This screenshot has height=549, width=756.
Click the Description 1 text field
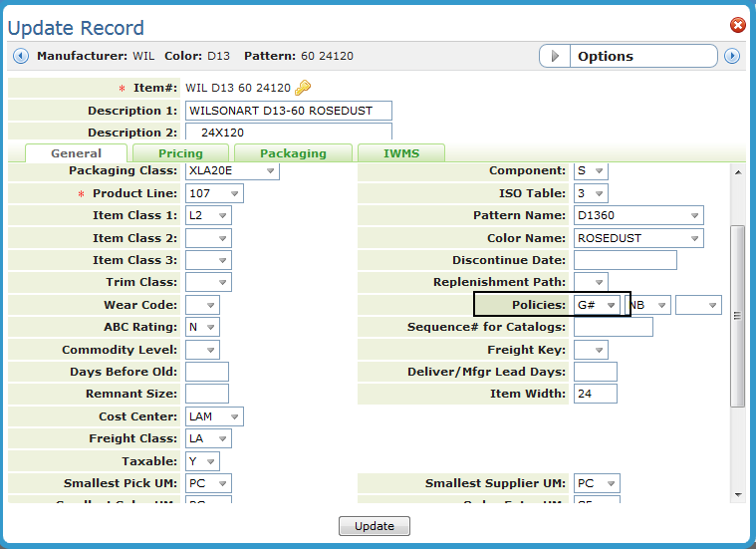coord(288,111)
